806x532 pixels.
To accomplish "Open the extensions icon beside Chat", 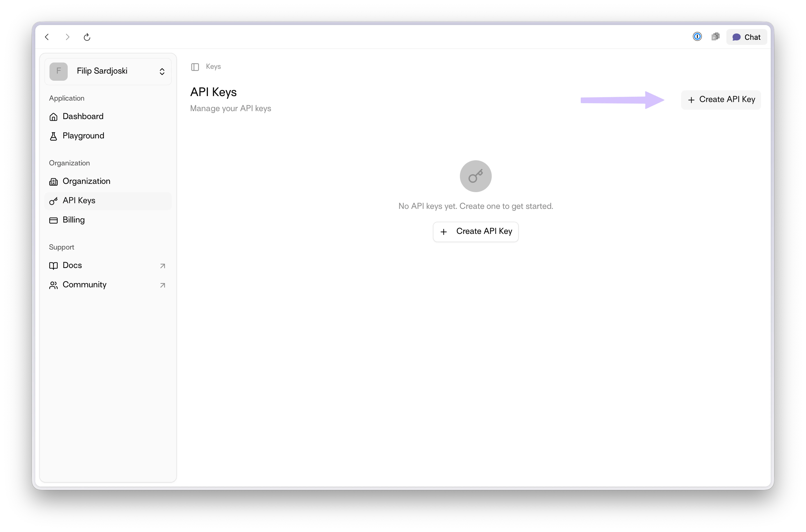I will coord(715,37).
